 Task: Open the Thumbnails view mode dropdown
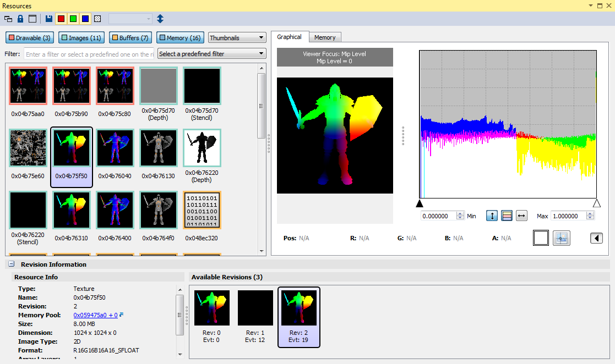pos(237,38)
